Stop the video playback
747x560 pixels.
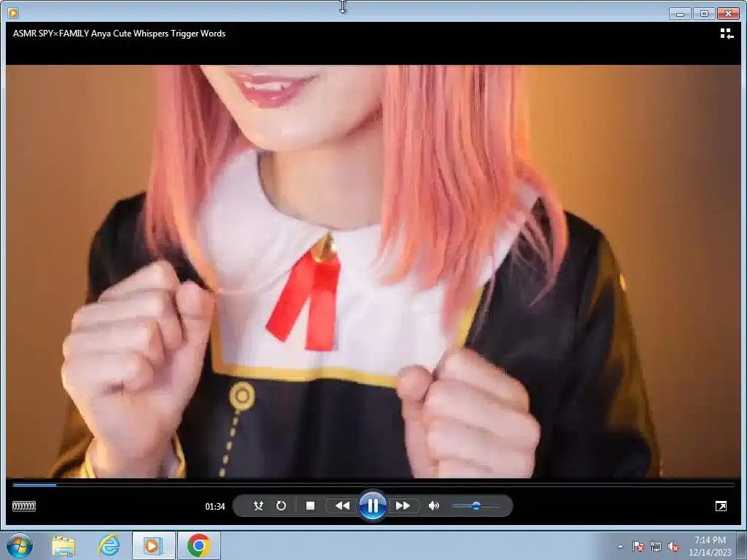tap(310, 506)
